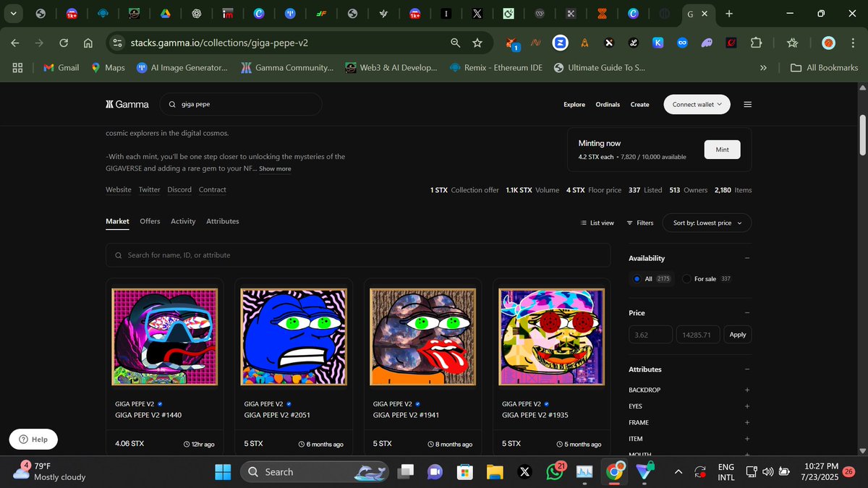Go to the browser home page icon
Viewport: 868px width, 488px height.
(88, 43)
